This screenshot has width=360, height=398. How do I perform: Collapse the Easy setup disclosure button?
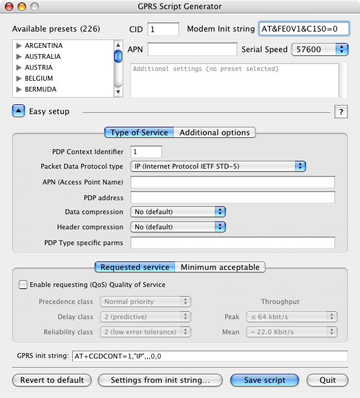click(18, 111)
